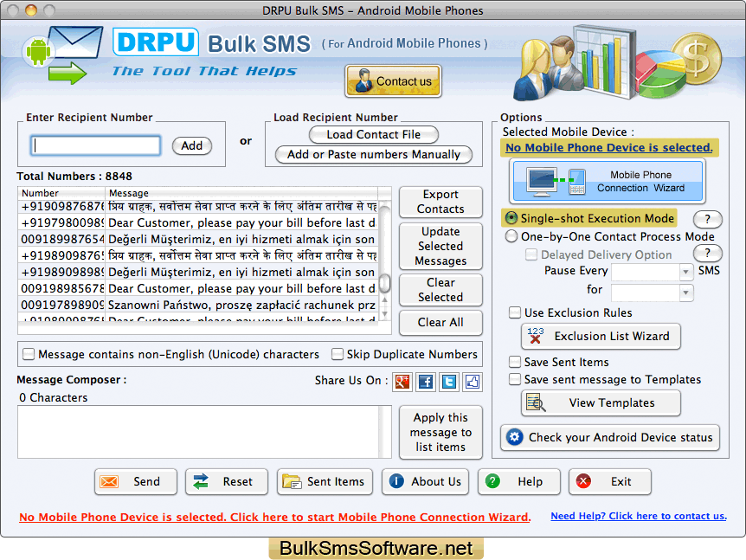Click help button beside Delayed Delivery Option
The image size is (746, 560).
[707, 253]
